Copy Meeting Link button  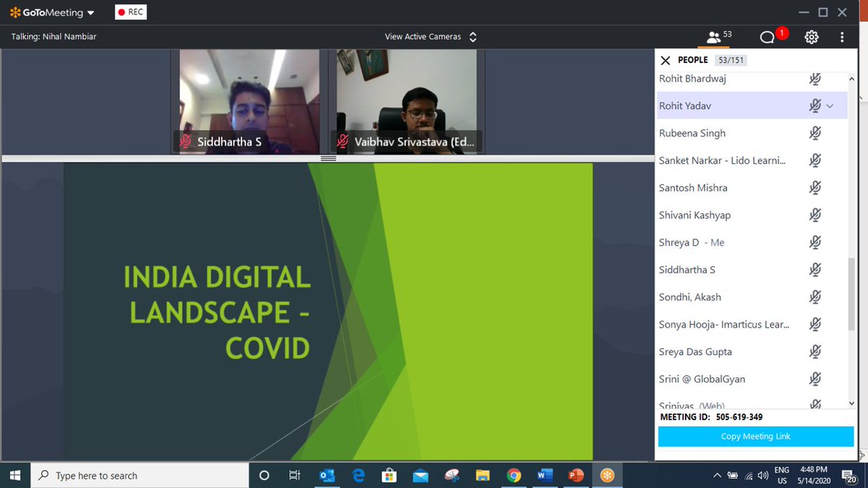[756, 437]
